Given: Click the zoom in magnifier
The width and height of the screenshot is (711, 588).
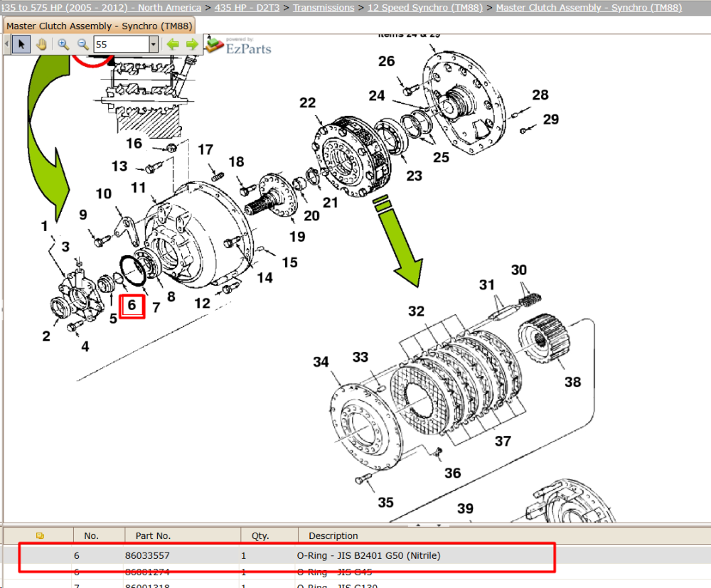Looking at the screenshot, I should [x=63, y=44].
